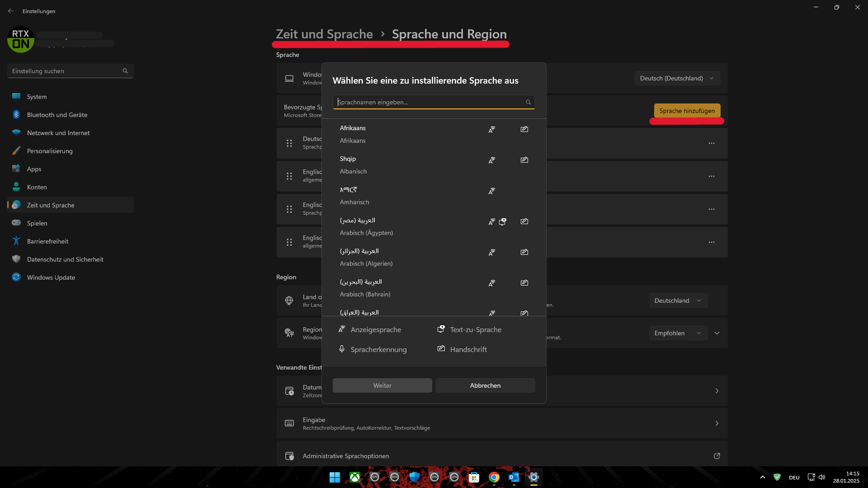This screenshot has height=488, width=868.
Task: Open the Settings gear in taskbar
Action: tap(534, 477)
